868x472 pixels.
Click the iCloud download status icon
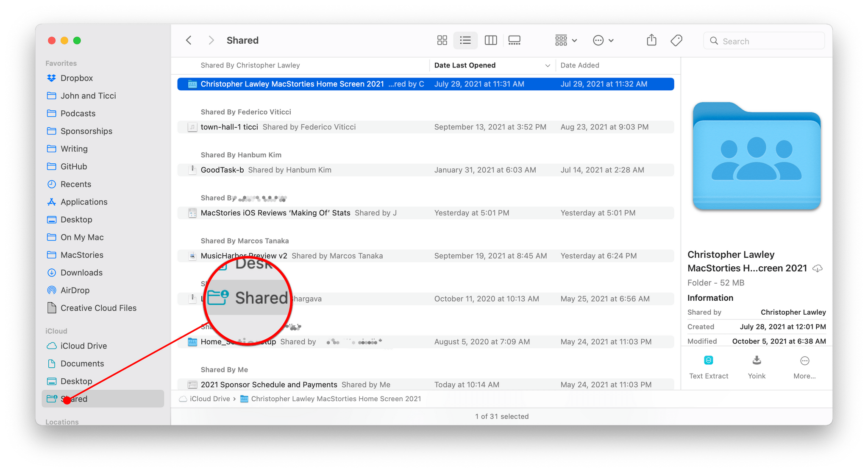point(818,268)
